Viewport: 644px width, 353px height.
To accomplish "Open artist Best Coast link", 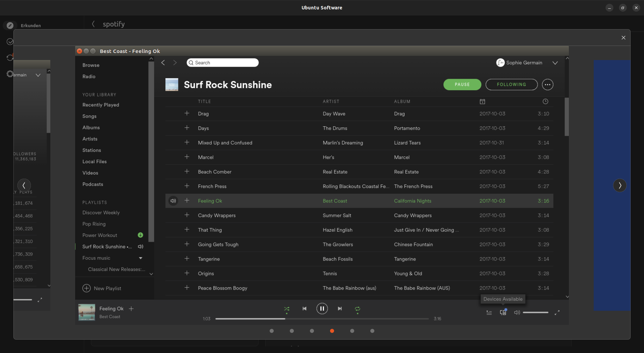I will (x=335, y=201).
